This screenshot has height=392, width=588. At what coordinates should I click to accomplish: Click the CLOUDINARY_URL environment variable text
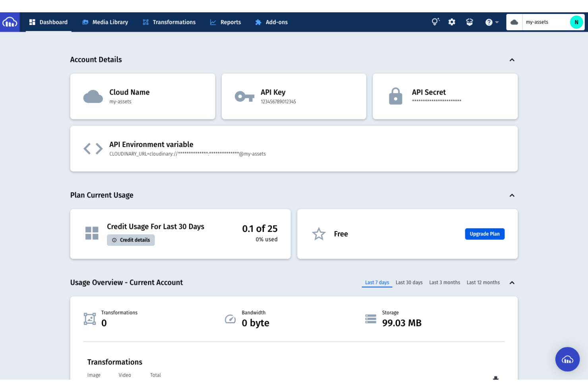click(188, 154)
